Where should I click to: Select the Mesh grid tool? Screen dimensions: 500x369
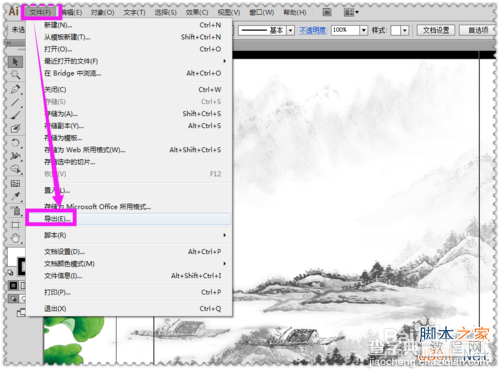[15, 184]
